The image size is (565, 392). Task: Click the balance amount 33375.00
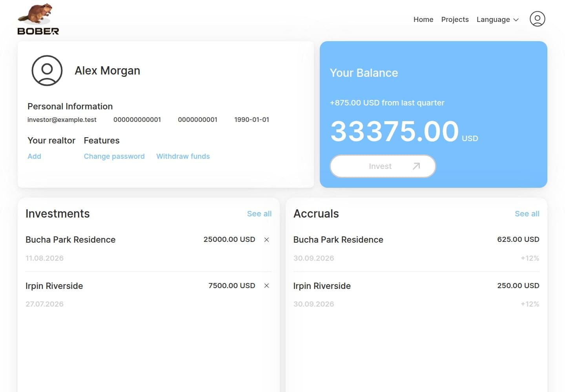(x=394, y=131)
